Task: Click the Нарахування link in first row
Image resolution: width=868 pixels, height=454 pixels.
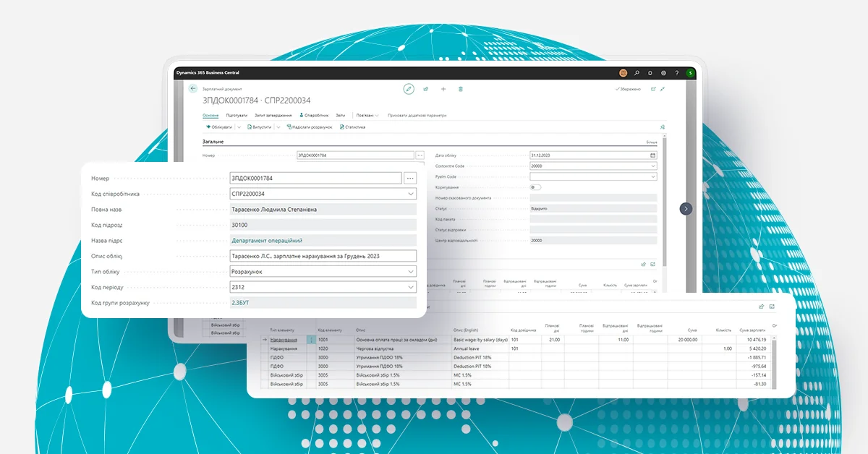Action: pos(284,339)
